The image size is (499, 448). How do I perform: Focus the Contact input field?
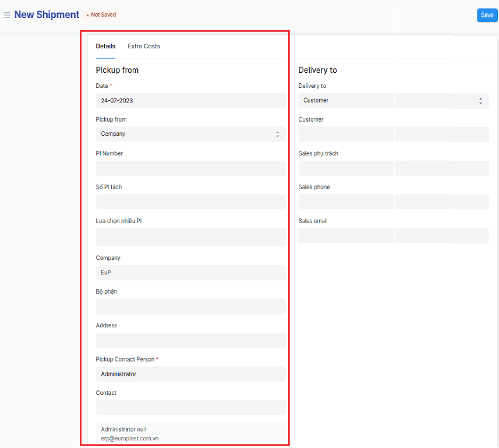[190, 408]
